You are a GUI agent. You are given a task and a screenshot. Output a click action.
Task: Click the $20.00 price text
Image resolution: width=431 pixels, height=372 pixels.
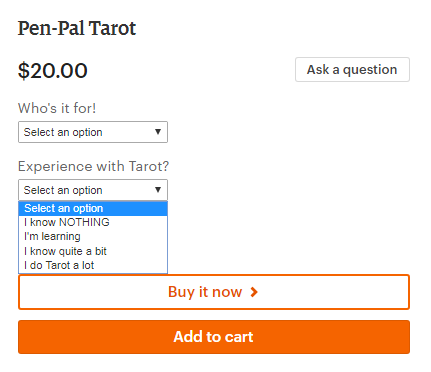[x=53, y=71]
